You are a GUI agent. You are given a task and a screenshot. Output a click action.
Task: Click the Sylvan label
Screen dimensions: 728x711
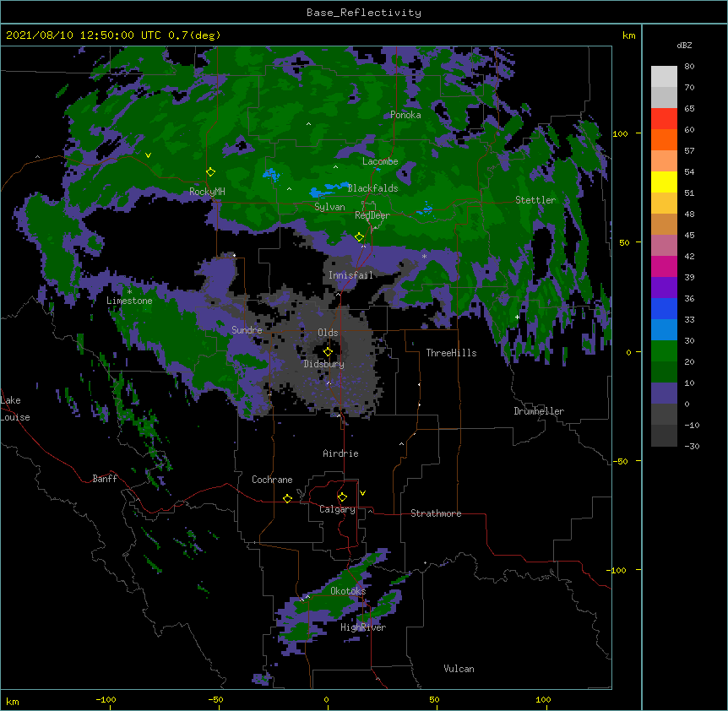coord(329,207)
